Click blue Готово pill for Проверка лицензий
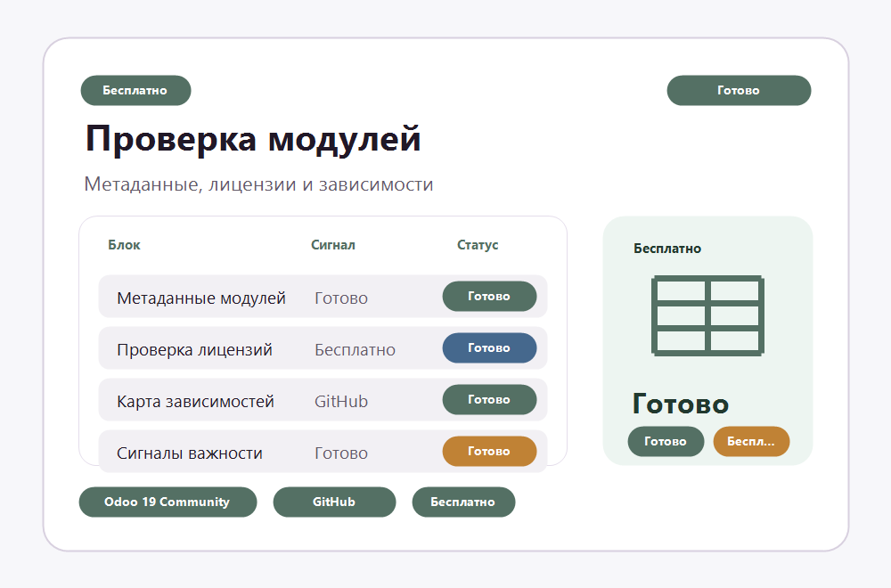This screenshot has height=588, width=891. click(x=489, y=347)
